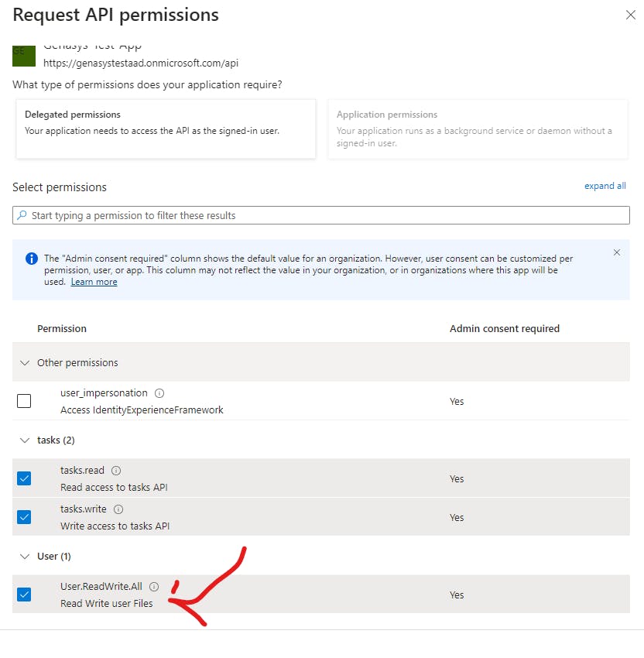Select the Delegated permissions card
This screenshot has width=644, height=658.
coord(166,129)
